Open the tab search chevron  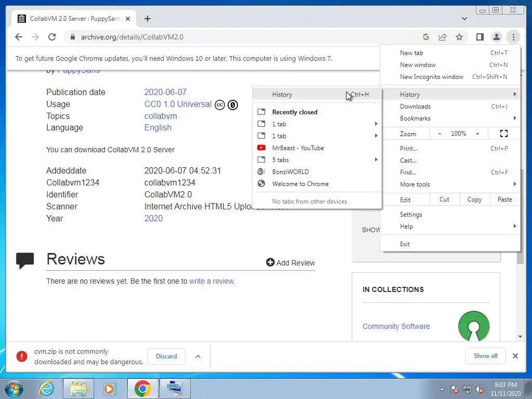point(464,19)
